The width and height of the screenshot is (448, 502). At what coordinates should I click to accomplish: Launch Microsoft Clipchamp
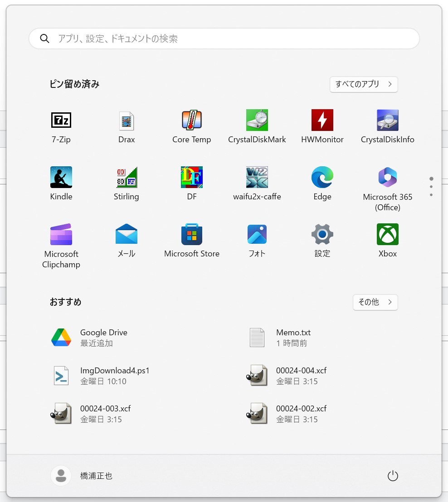tap(61, 246)
